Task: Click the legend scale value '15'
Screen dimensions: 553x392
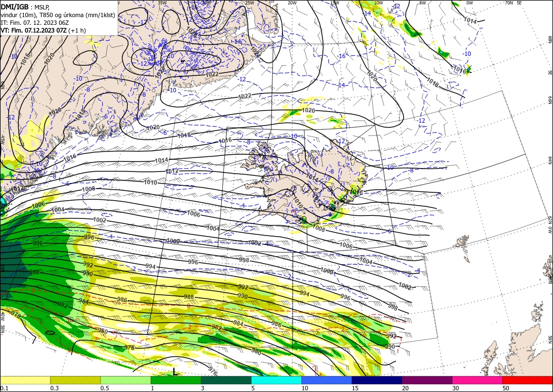Action: (x=355, y=388)
